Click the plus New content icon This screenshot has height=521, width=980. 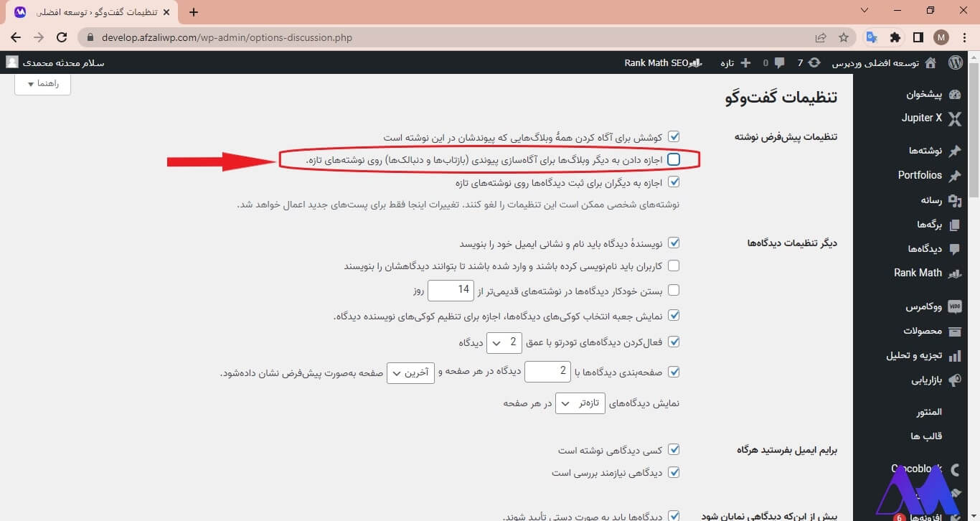tap(745, 63)
